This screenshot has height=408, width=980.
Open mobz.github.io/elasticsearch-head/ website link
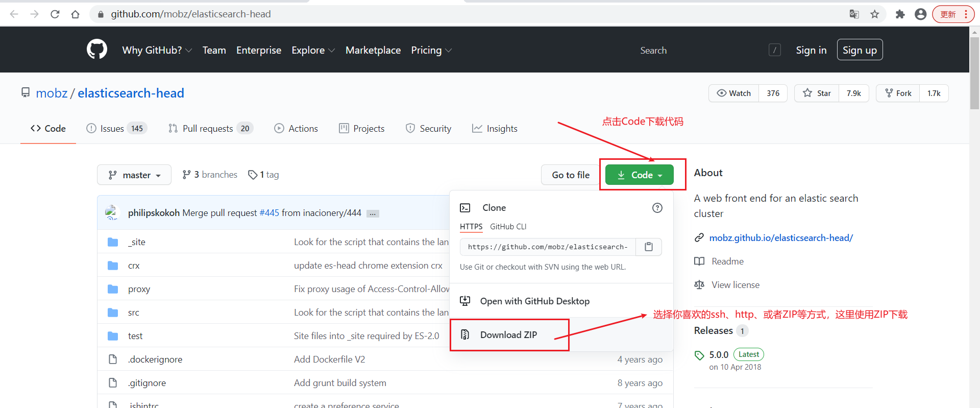[x=781, y=238]
